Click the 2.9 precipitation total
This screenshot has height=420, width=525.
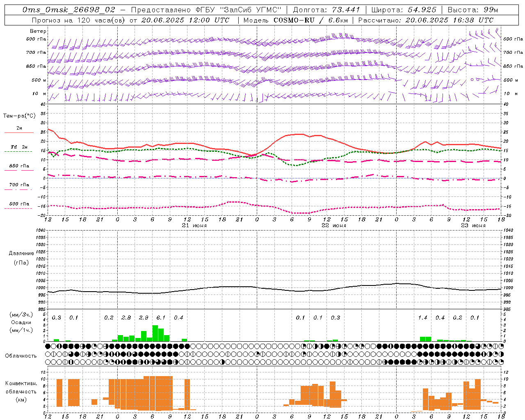[144, 317]
